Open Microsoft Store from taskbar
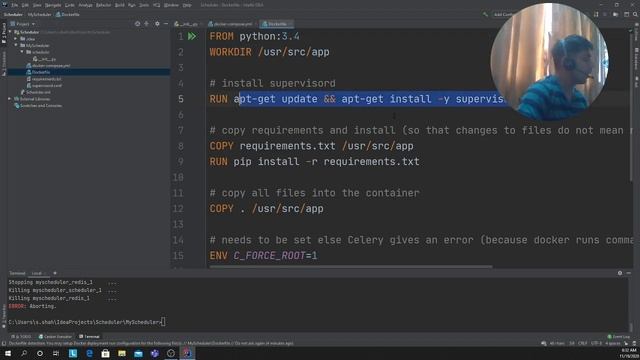Image resolution: width=640 pixels, height=360 pixels. [105, 353]
